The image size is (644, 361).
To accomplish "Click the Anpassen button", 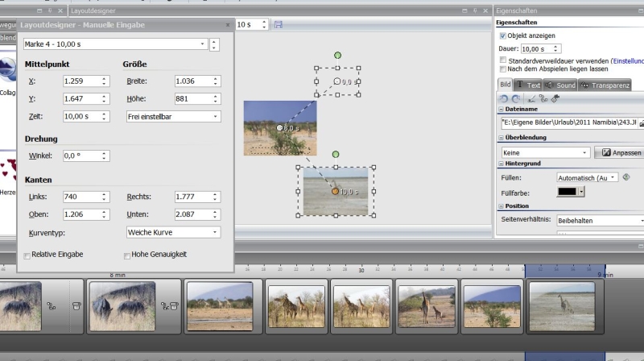I will (x=620, y=152).
